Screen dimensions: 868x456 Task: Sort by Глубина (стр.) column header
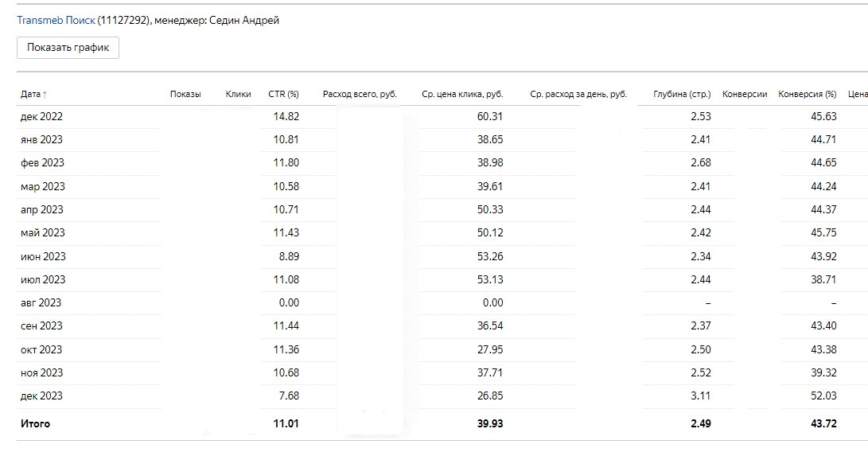click(682, 95)
